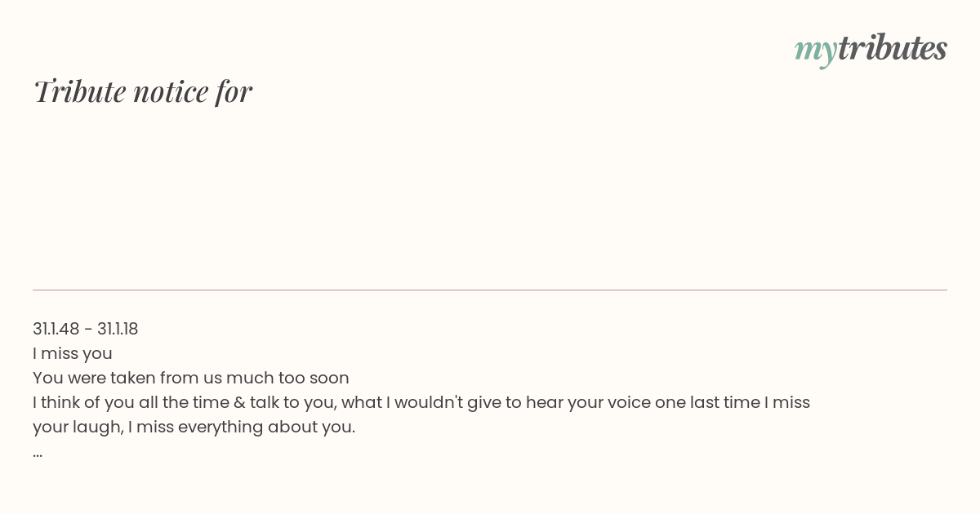The image size is (980, 514).
Task: Click the empty name area below heading
Action: pyautogui.click(x=490, y=196)
